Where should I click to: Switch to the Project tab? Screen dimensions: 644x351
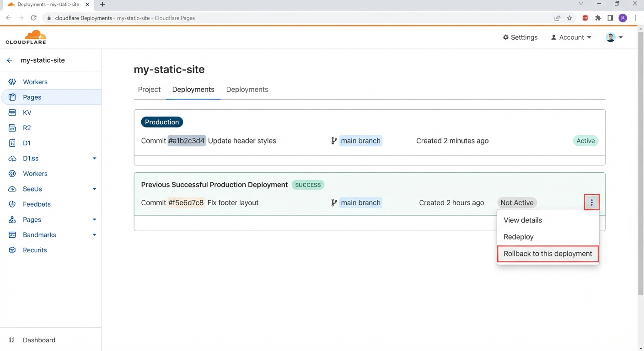149,90
